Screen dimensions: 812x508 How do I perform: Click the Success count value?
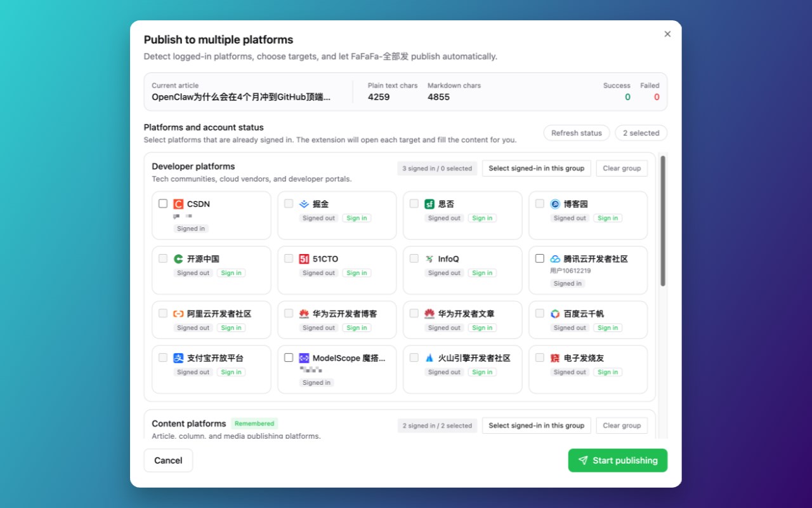tap(627, 97)
